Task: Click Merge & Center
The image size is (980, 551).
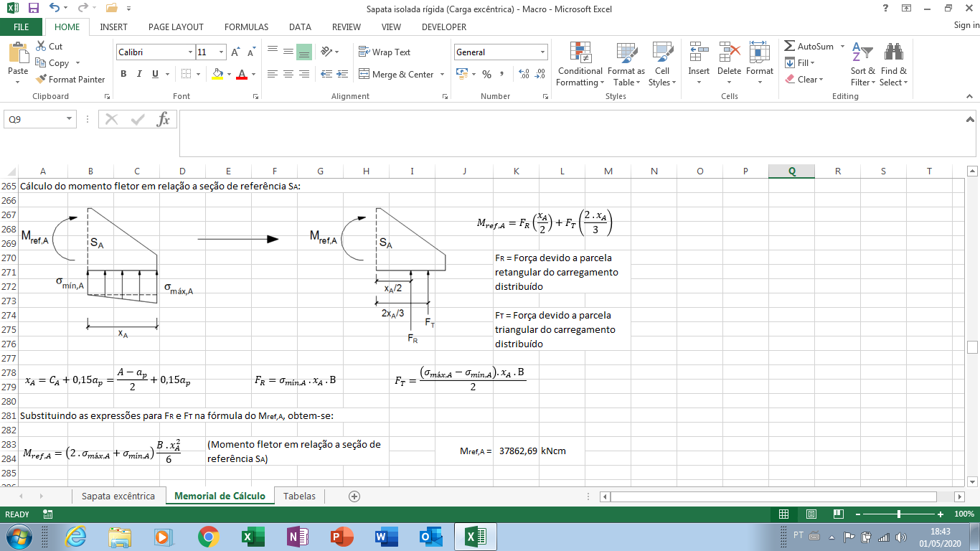Action: coord(396,75)
